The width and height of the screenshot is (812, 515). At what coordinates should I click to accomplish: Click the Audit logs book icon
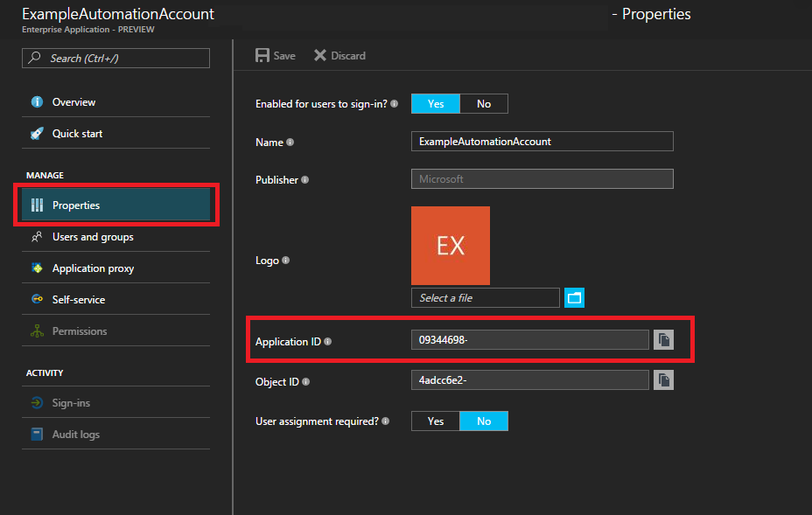[37, 435]
